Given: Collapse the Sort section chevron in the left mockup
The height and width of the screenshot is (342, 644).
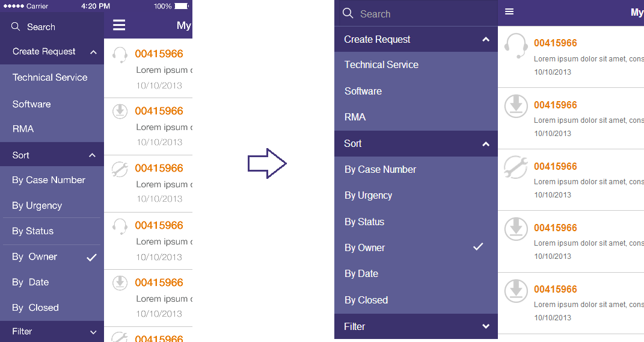Looking at the screenshot, I should pos(92,155).
